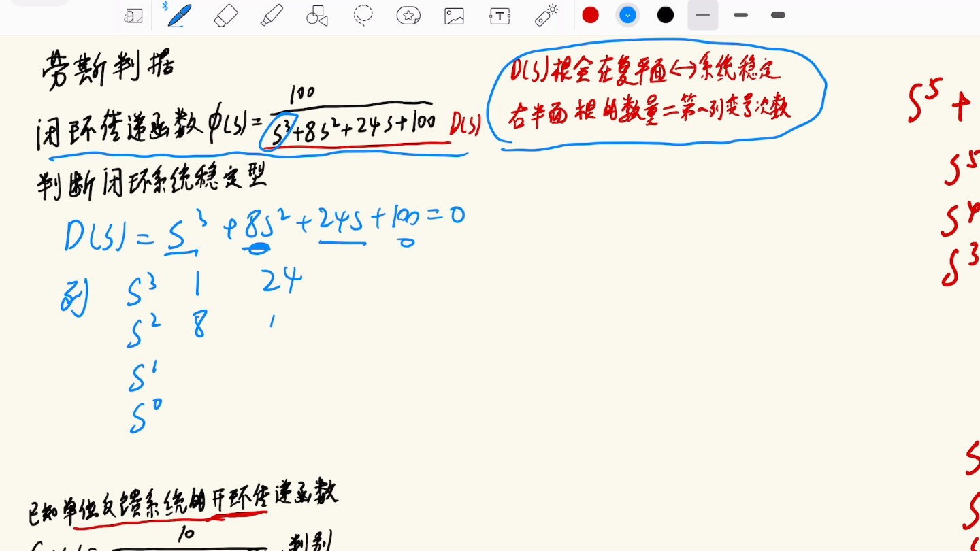Choose the thickest stroke width

[x=778, y=15]
